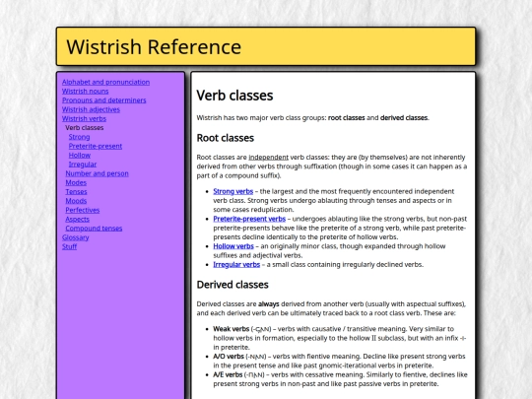Open Alphabet and pronunciation link
Screen dimensions: 532x399
pos(105,82)
